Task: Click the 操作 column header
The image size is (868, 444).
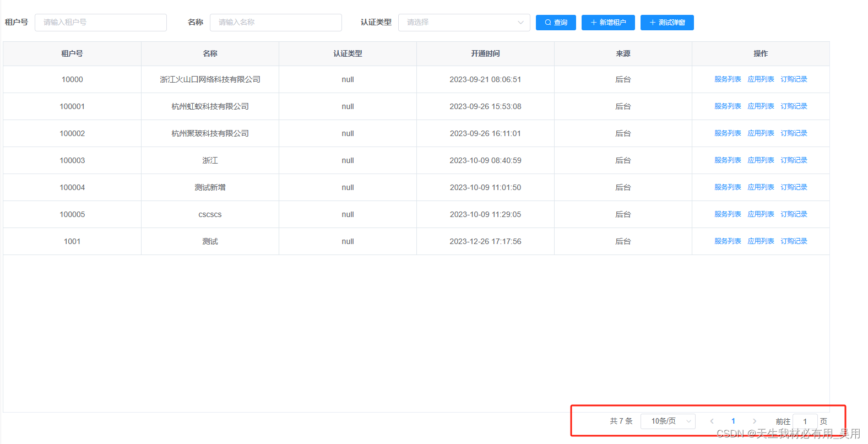Action: 761,53
